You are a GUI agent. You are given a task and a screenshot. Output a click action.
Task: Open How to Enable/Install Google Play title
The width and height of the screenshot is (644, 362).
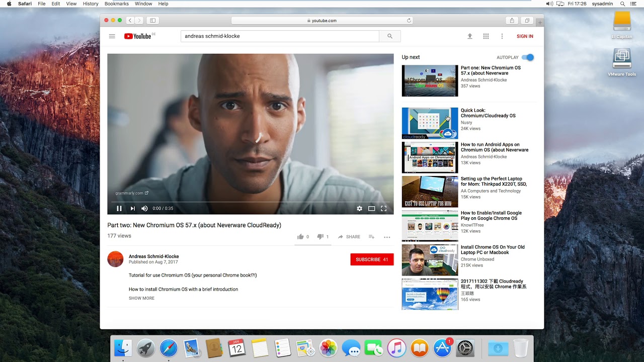pos(491,216)
